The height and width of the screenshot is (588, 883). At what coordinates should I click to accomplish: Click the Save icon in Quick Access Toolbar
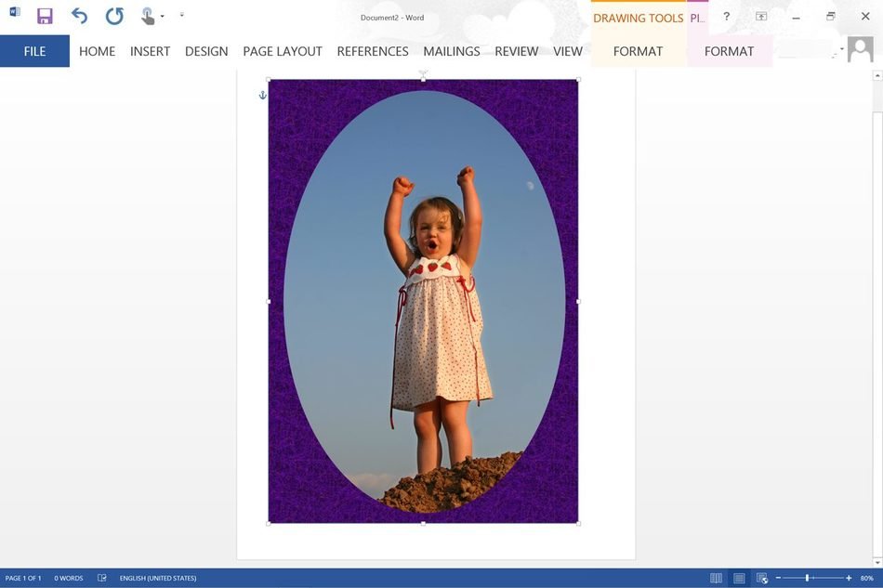45,16
